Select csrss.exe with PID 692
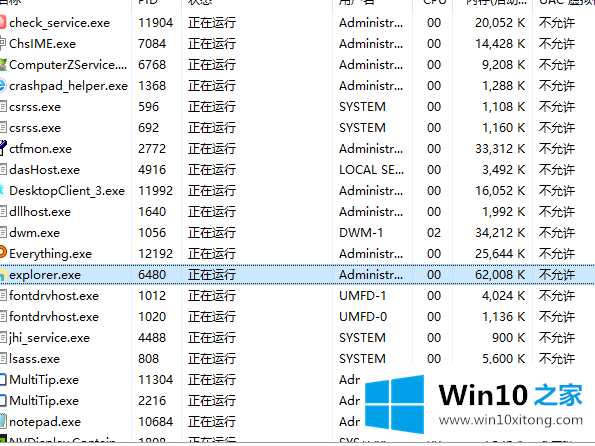Image resolution: width=595 pixels, height=446 pixels. (x=35, y=128)
